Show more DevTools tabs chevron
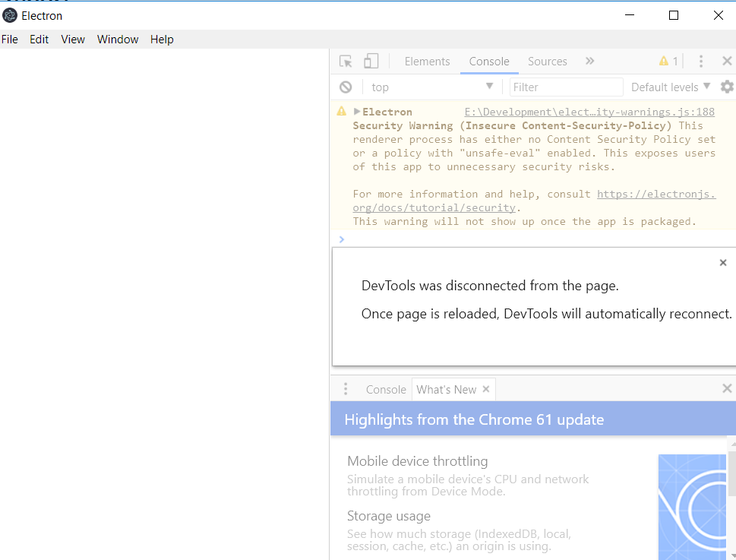 tap(589, 61)
